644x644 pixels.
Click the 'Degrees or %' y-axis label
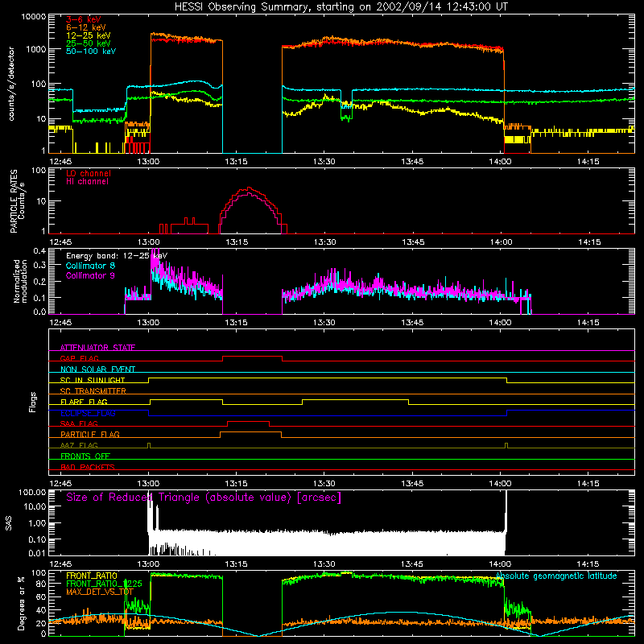pyautogui.click(x=21, y=603)
